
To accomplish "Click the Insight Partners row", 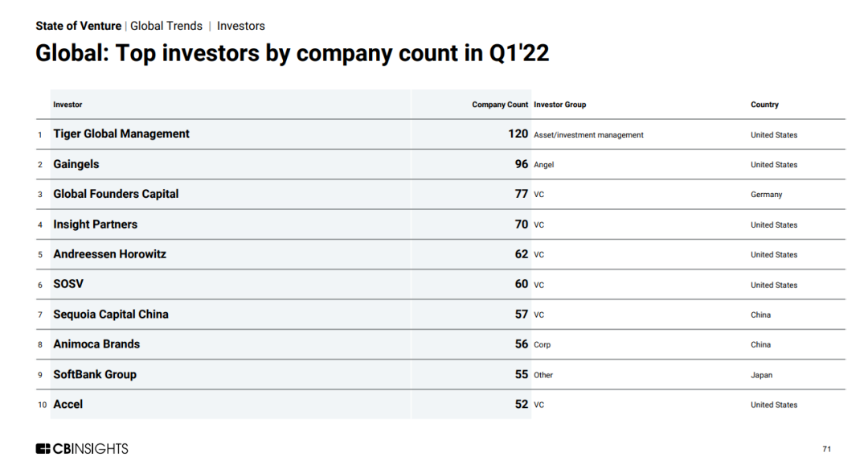I will [95, 224].
